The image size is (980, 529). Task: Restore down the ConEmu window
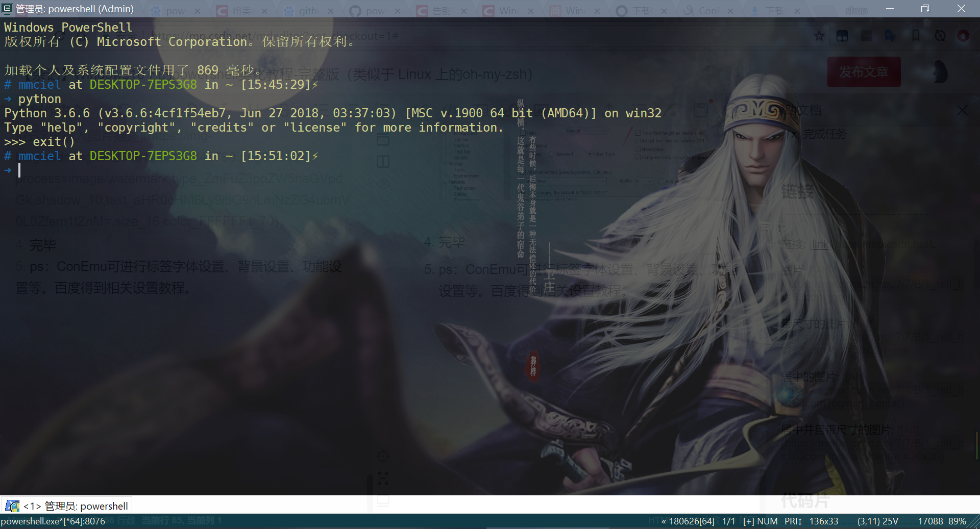point(925,8)
